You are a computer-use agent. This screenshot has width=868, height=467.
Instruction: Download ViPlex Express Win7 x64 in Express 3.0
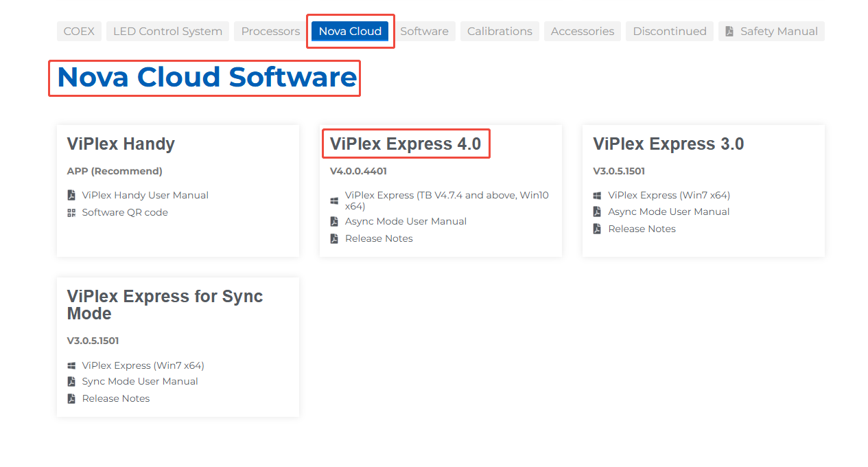point(669,195)
